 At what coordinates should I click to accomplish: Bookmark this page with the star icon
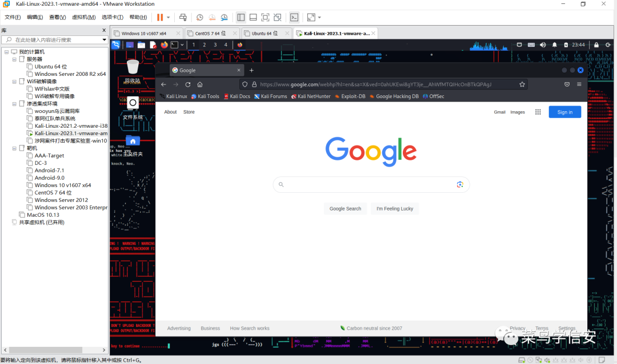click(x=522, y=84)
